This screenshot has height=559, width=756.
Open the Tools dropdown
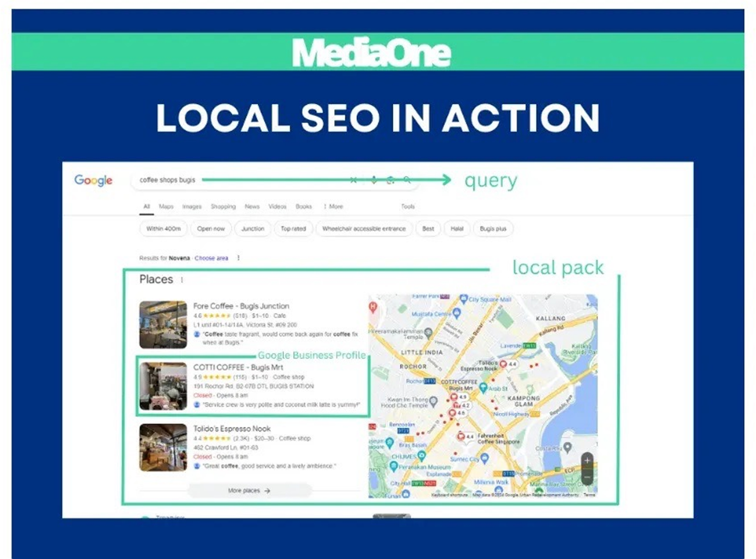point(408,207)
